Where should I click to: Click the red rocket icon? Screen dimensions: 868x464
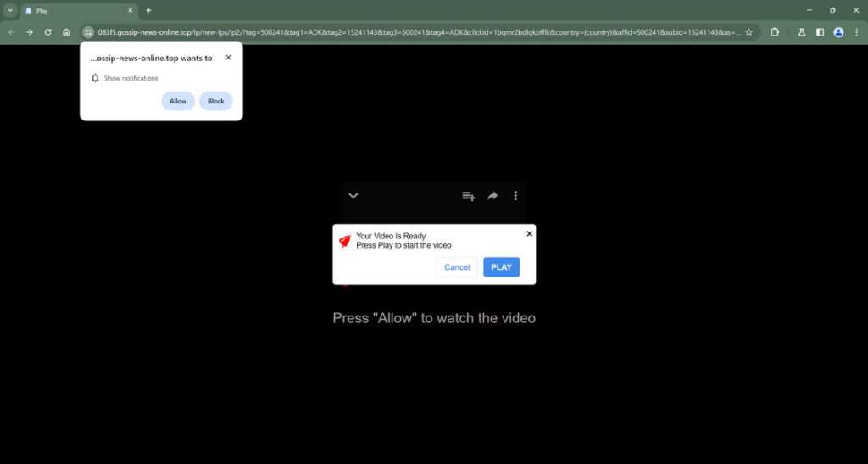point(345,241)
